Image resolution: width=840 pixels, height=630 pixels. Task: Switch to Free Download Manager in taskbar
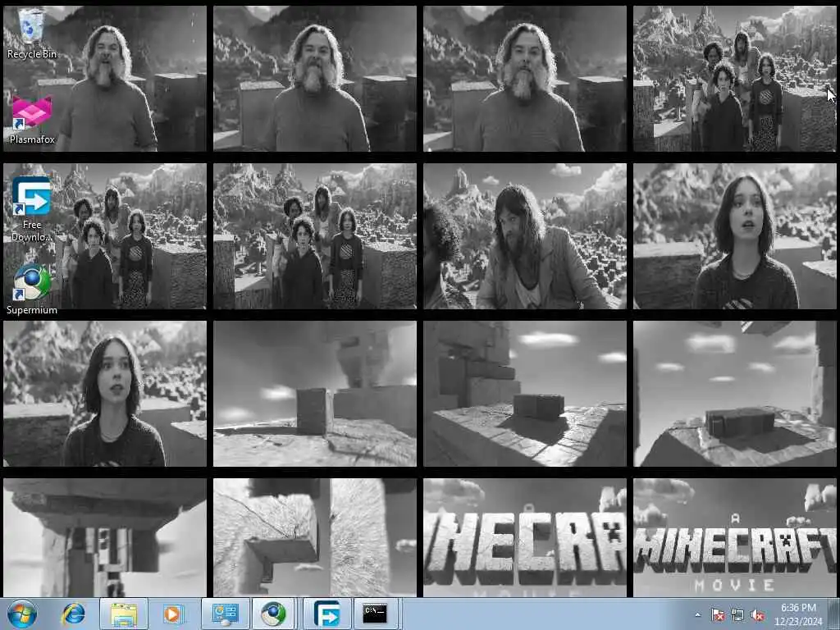click(x=326, y=614)
